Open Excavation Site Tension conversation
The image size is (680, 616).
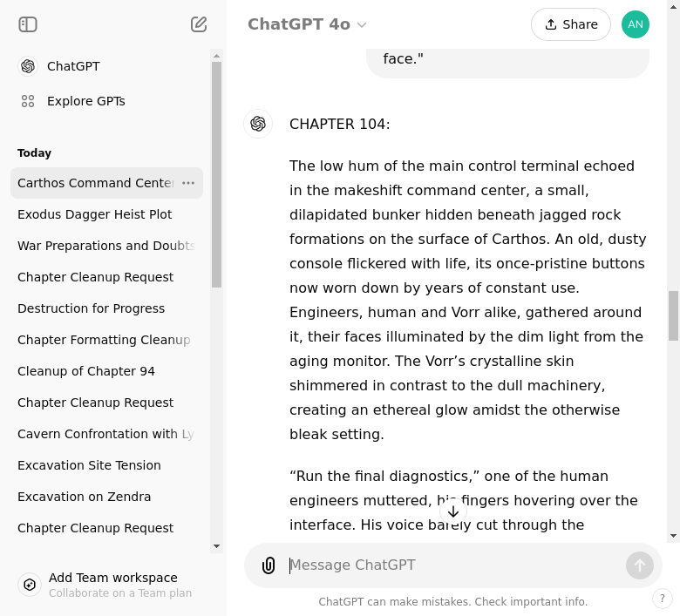(x=89, y=465)
